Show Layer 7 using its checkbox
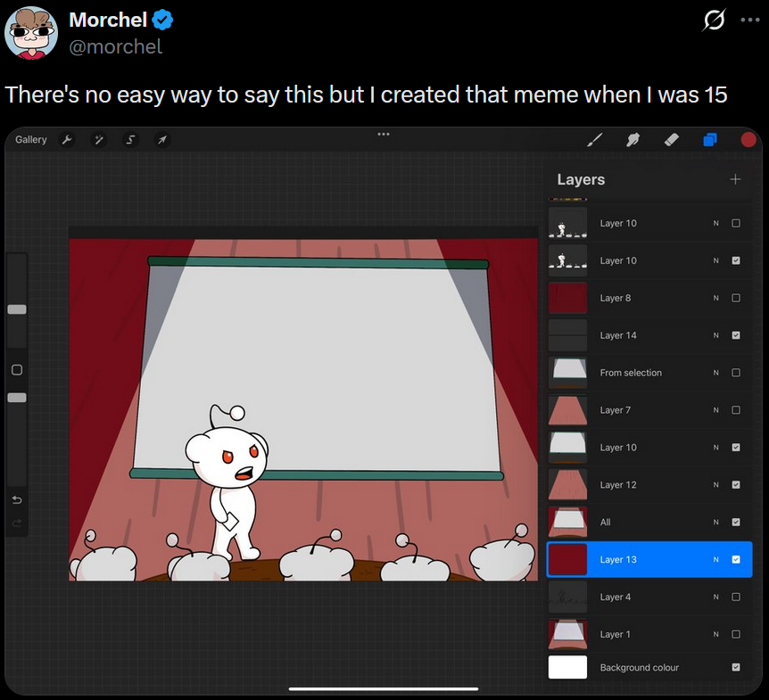 [x=736, y=410]
